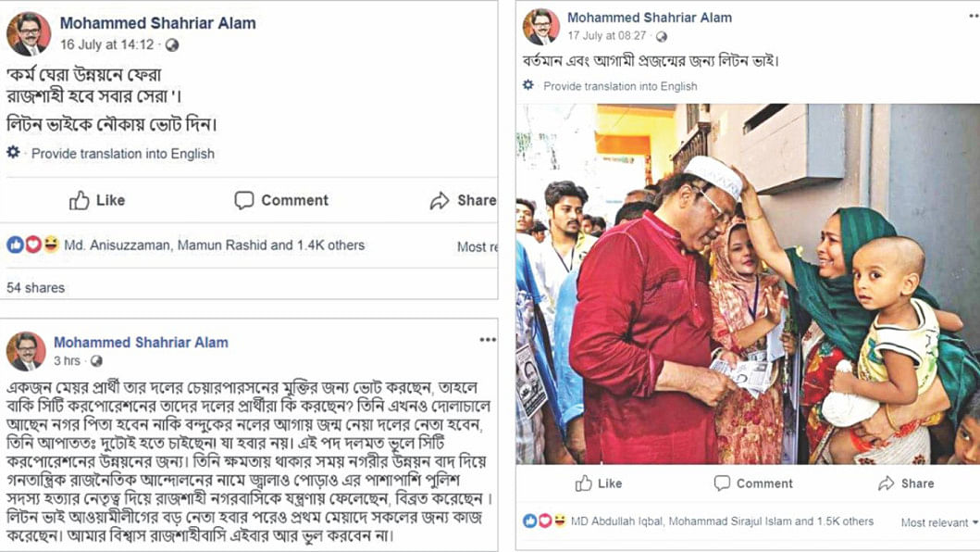View the 1.4K others reactions list
The image size is (980, 552).
coord(330,245)
